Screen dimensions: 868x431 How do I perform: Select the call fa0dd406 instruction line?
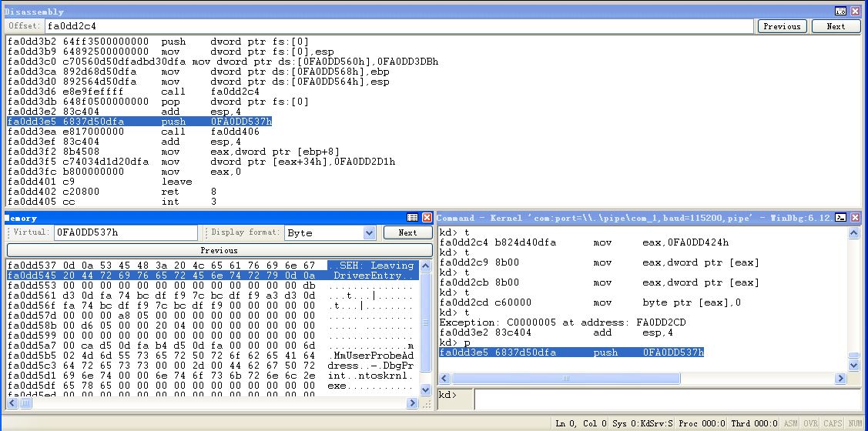click(x=139, y=132)
